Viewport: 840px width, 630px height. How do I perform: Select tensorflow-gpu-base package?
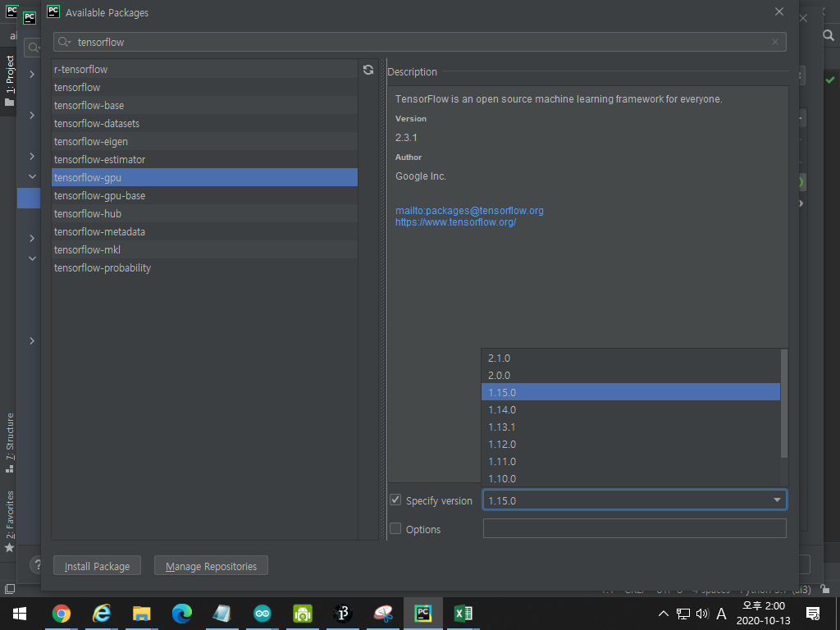tap(204, 195)
